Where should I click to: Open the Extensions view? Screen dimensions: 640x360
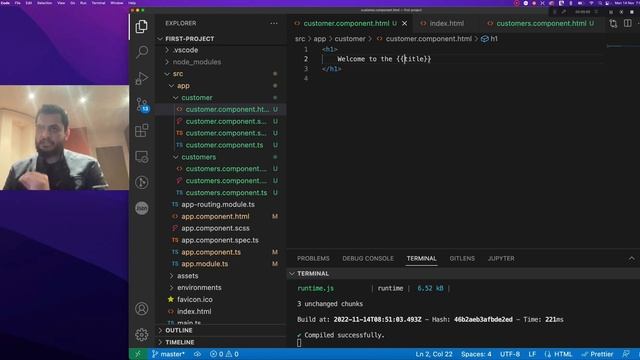click(142, 131)
